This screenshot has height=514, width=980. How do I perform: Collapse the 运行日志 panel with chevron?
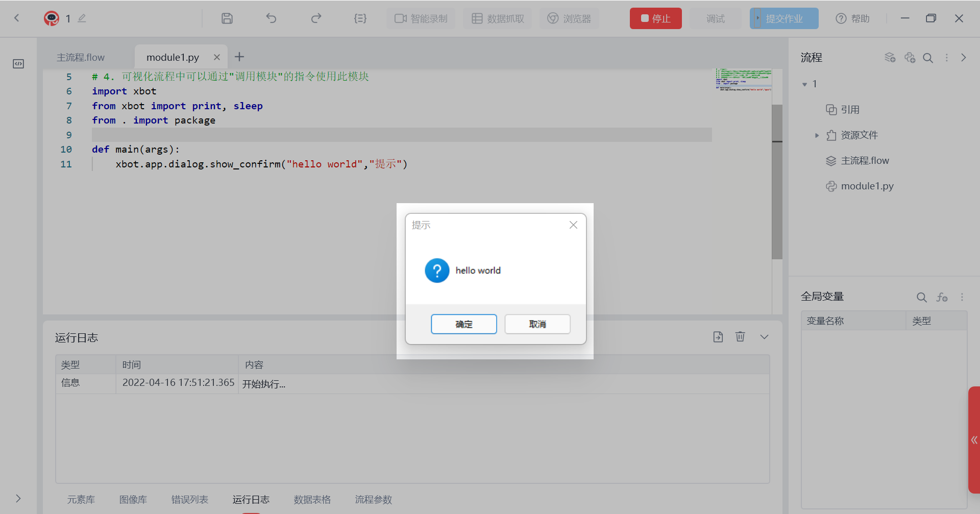coord(764,336)
